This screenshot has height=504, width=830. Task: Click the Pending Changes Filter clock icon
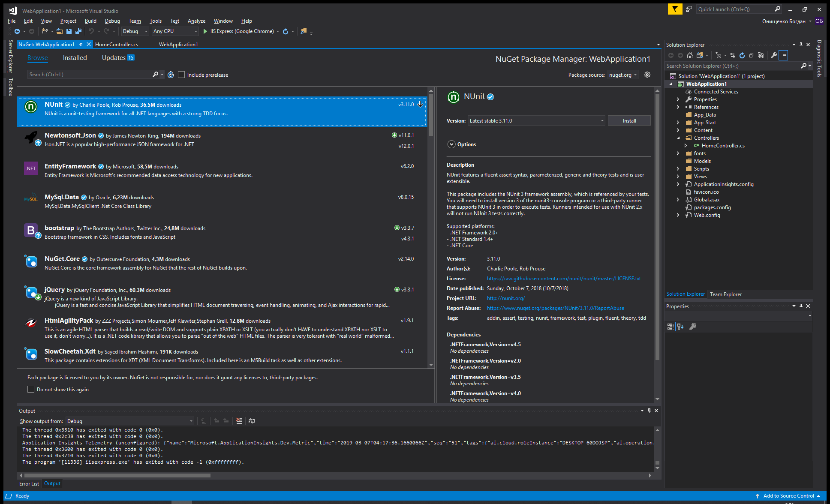[719, 55]
